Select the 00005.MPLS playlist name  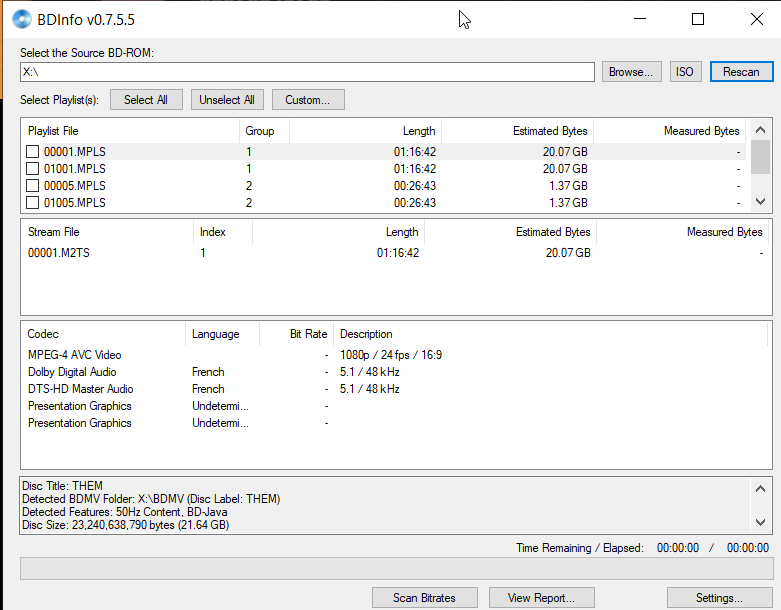coord(75,186)
